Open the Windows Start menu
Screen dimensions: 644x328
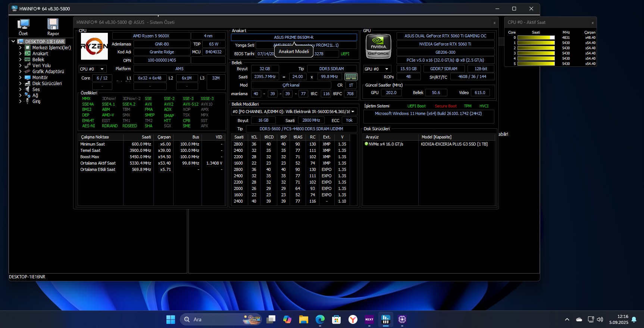(x=171, y=319)
